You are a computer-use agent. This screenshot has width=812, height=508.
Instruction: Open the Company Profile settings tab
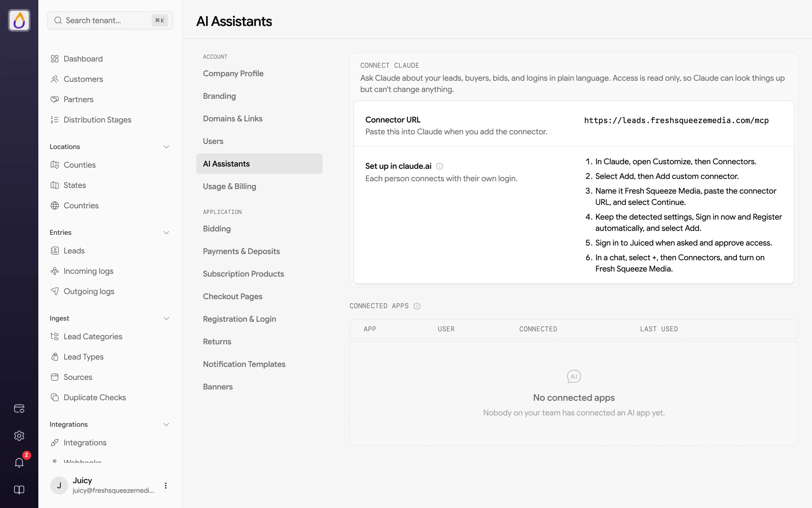[259, 74]
